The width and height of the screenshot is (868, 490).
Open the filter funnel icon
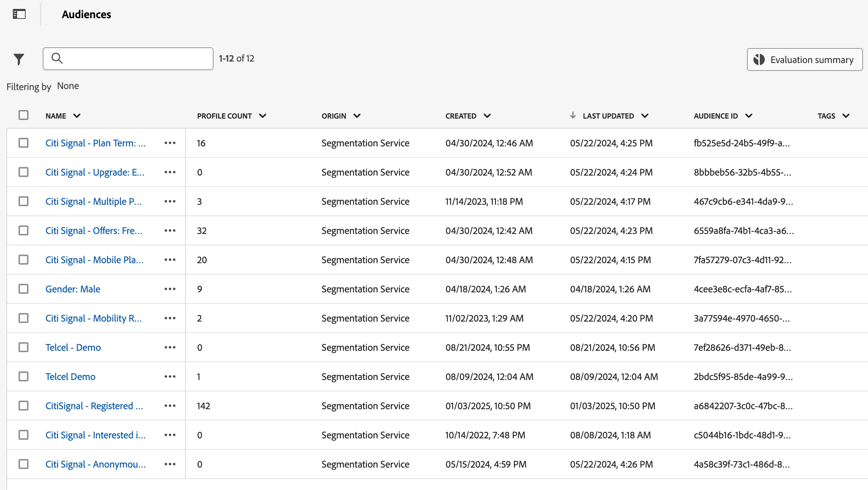[x=19, y=59]
